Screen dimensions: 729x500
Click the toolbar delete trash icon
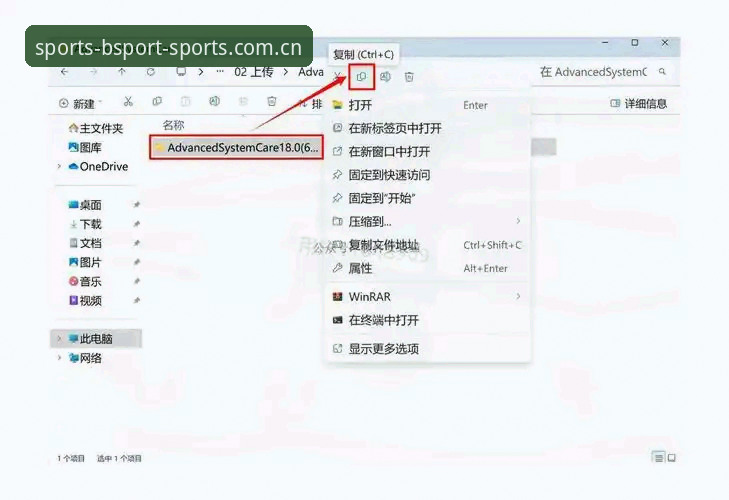coord(272,101)
